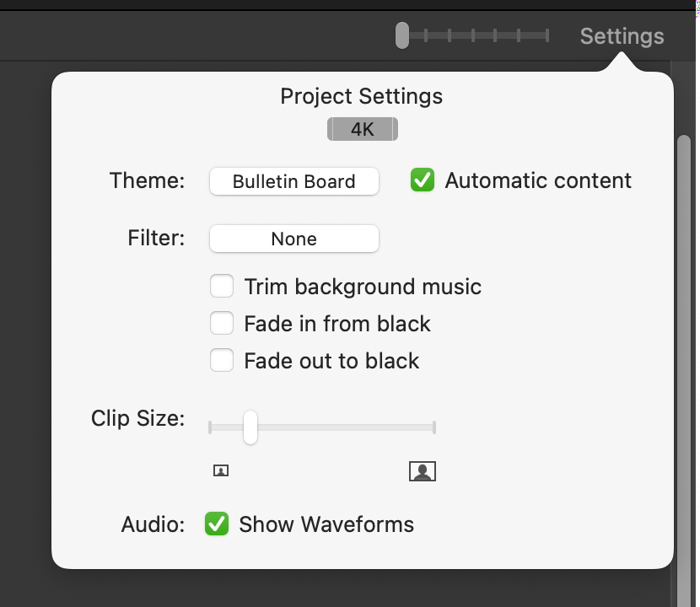The height and width of the screenshot is (607, 700).
Task: Click the vertical scrollbar at right edge
Action: click(683, 370)
